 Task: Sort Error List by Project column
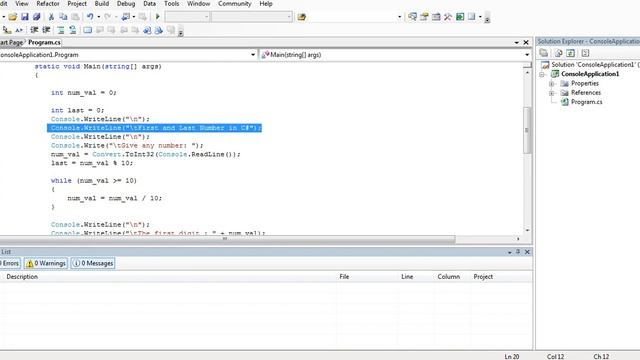pos(483,277)
